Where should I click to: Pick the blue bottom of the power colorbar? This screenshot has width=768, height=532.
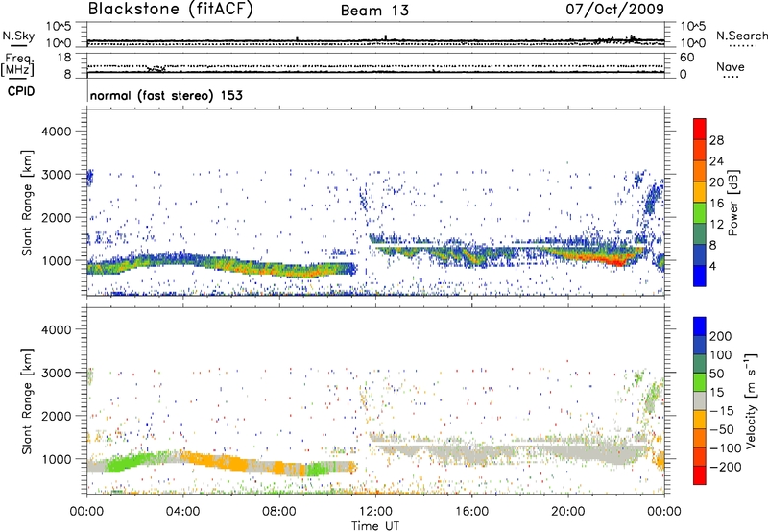click(700, 277)
